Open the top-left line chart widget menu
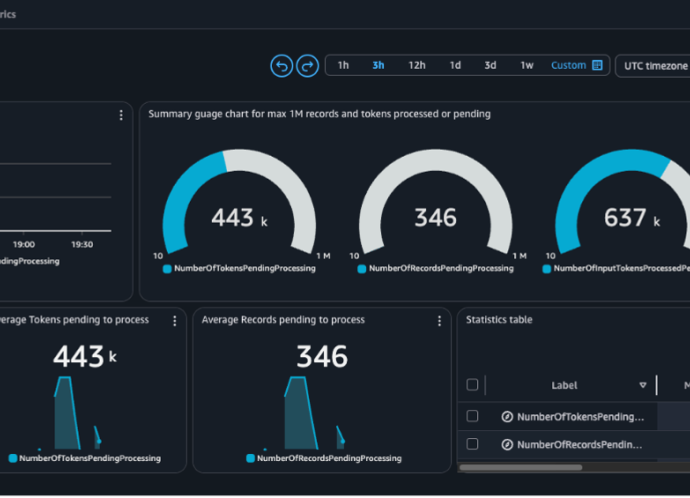Screen dimensions: 690x498 121,116
